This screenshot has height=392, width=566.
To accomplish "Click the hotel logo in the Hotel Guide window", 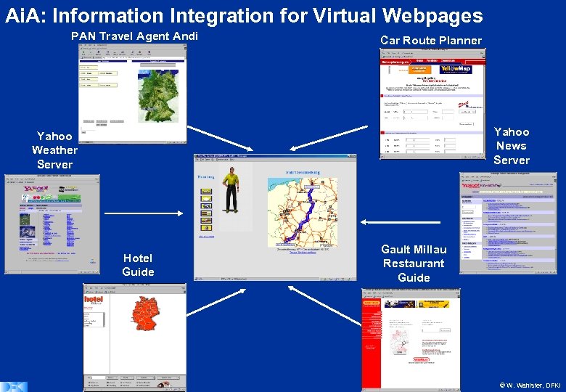I will click(x=94, y=300).
